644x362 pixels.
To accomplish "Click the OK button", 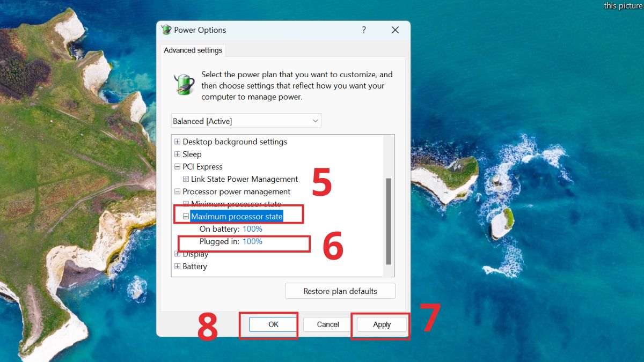I will 273,324.
